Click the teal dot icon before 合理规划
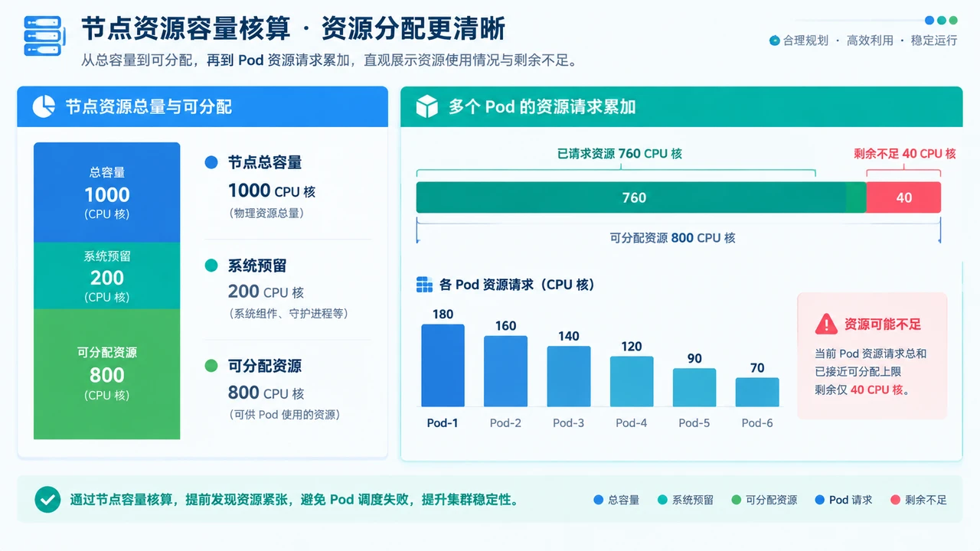The image size is (980, 551). pos(774,41)
